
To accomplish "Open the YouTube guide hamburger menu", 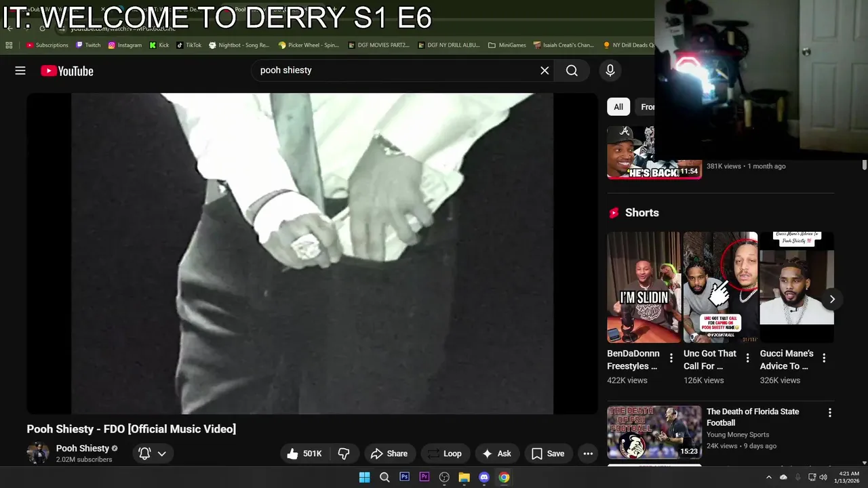I will 20,70.
